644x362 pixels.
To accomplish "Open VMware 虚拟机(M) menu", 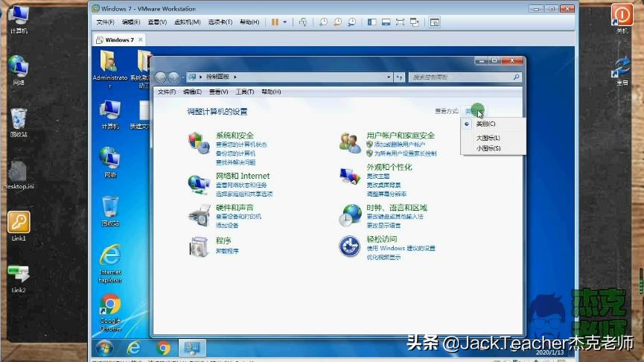I will [188, 22].
